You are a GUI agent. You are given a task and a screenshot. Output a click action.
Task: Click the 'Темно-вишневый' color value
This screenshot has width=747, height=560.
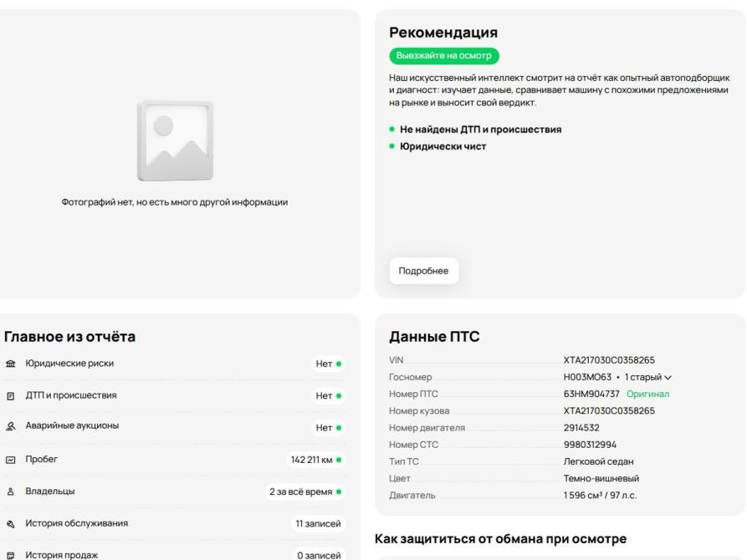(x=601, y=478)
